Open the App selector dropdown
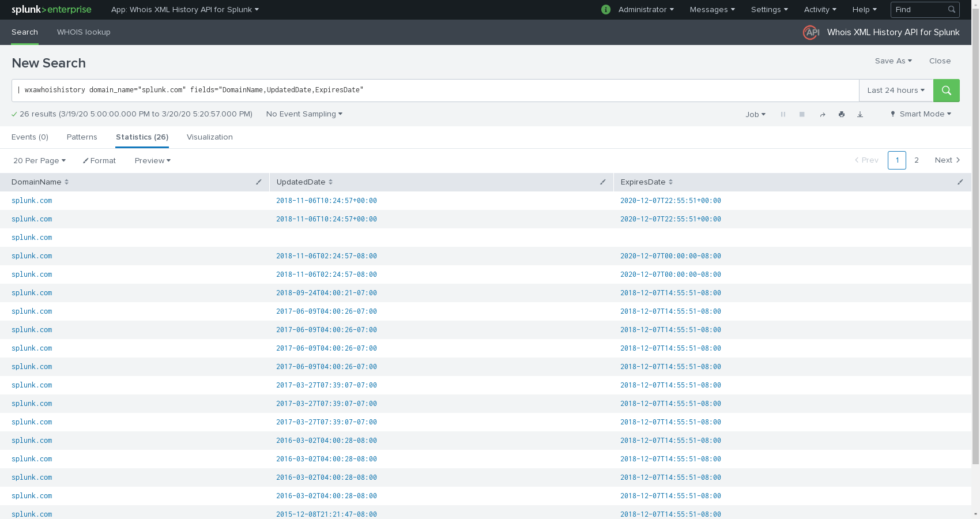Screen dimensions: 980x519 (x=185, y=10)
